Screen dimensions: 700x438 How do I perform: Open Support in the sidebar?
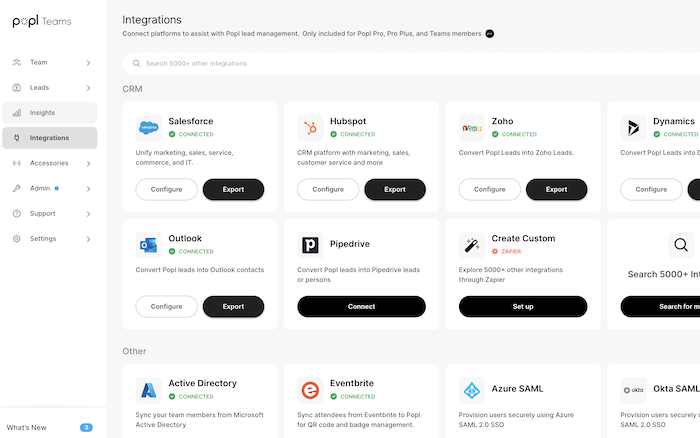(x=50, y=213)
